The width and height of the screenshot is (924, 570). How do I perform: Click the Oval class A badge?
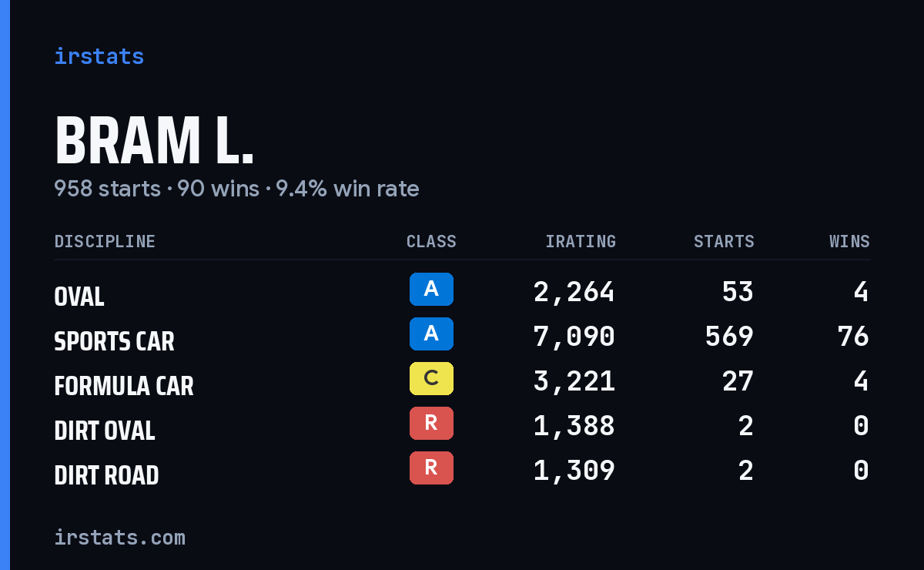pos(431,289)
